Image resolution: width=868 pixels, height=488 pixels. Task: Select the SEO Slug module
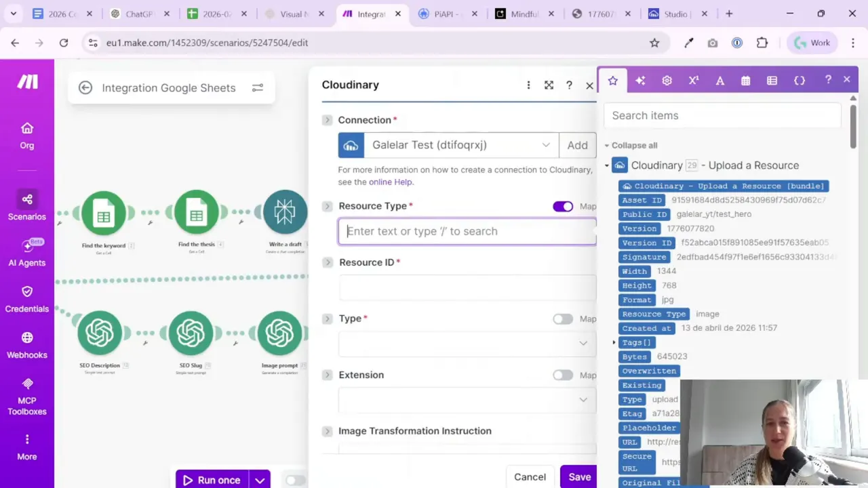191,333
